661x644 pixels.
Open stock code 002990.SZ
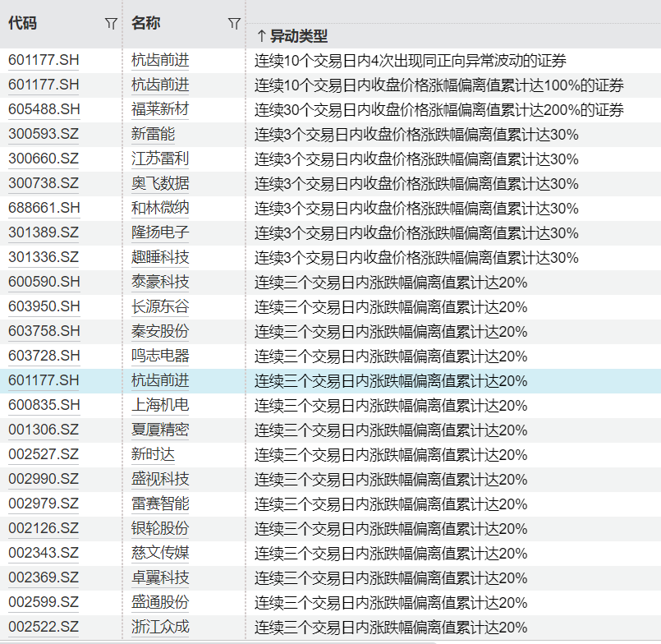[44, 479]
